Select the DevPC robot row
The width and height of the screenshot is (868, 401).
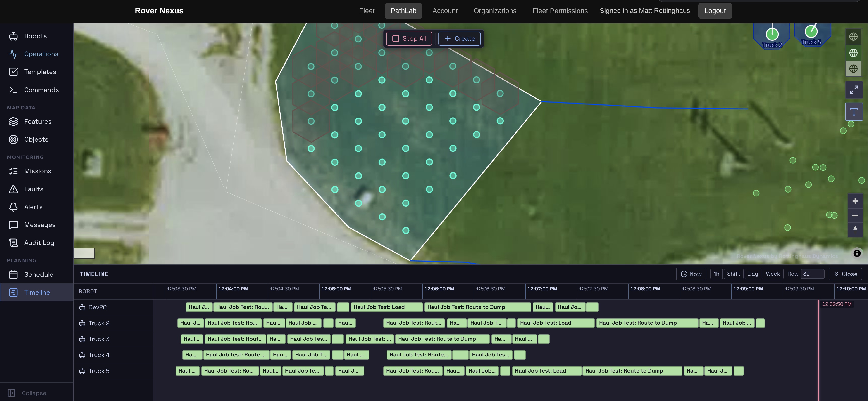113,307
